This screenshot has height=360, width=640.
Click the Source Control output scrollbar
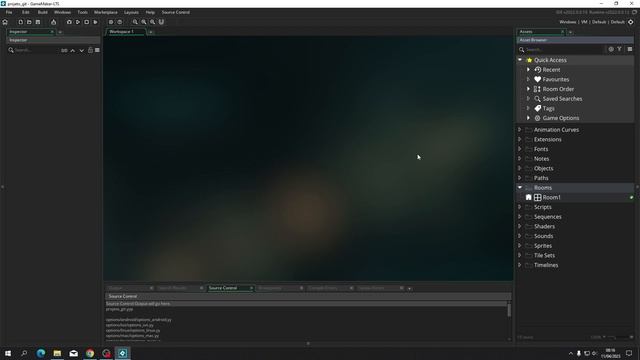509,310
